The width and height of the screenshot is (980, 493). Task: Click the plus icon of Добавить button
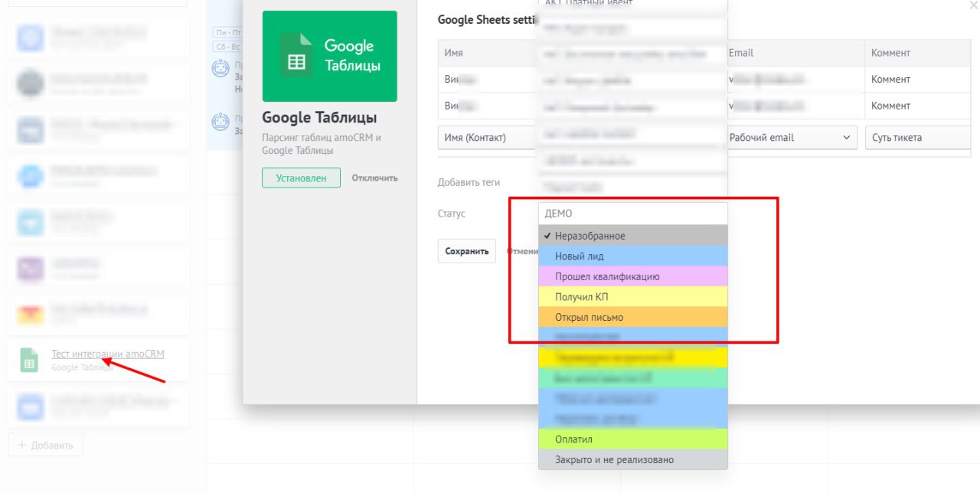click(x=21, y=445)
